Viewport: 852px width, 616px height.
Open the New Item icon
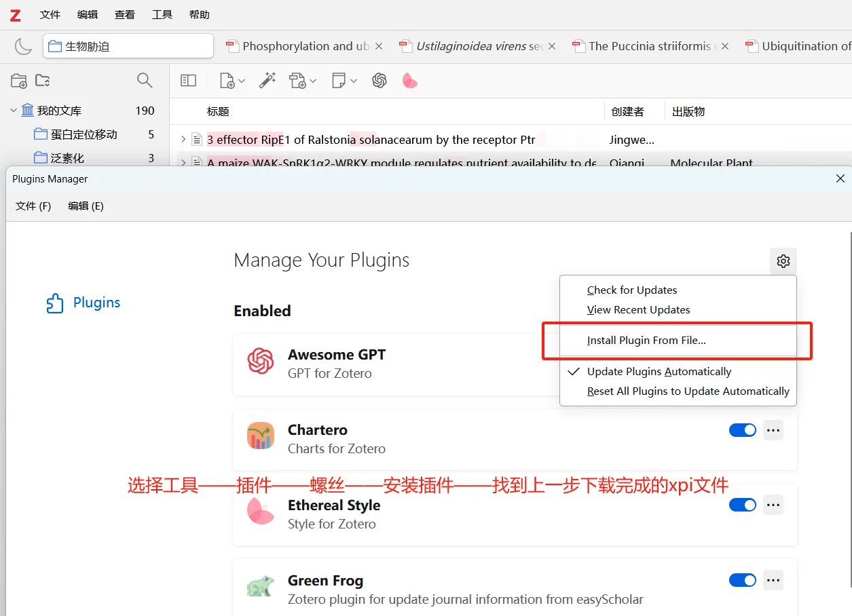pos(227,80)
